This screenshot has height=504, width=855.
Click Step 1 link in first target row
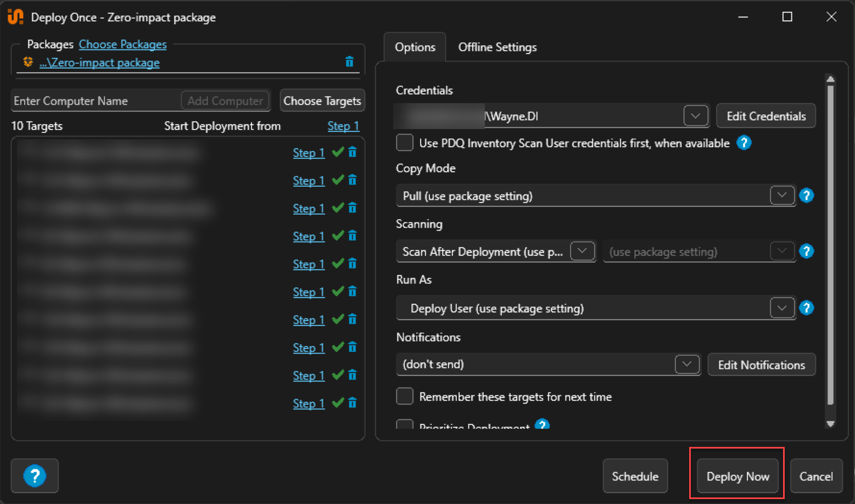[x=309, y=153]
